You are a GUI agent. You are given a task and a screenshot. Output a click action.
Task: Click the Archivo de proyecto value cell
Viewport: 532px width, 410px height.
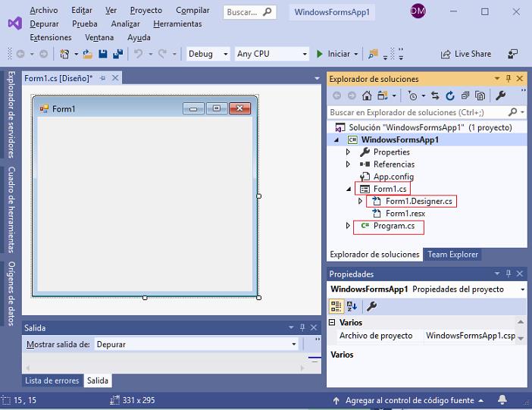coord(471,335)
